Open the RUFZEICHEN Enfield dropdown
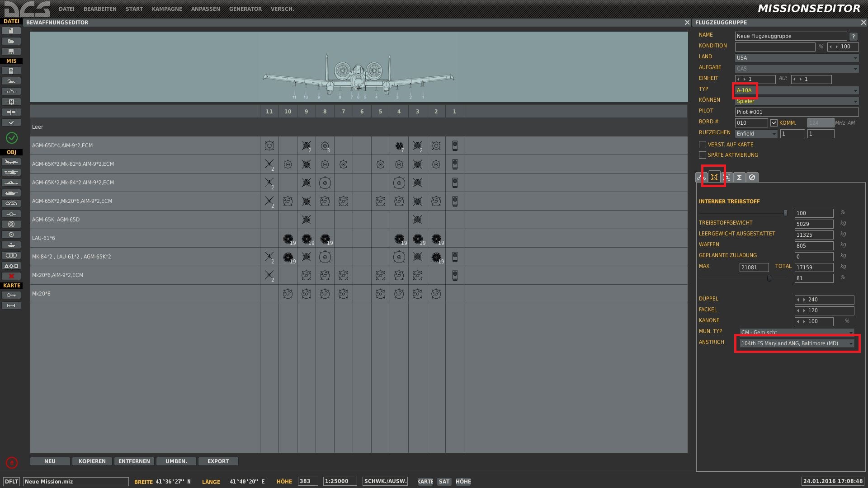This screenshot has height=488, width=868. 756,134
